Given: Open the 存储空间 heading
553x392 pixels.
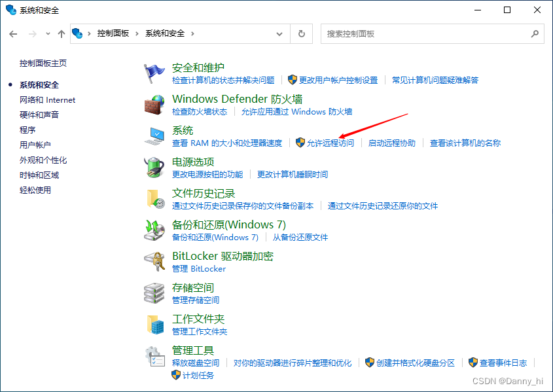Looking at the screenshot, I should pos(193,288).
